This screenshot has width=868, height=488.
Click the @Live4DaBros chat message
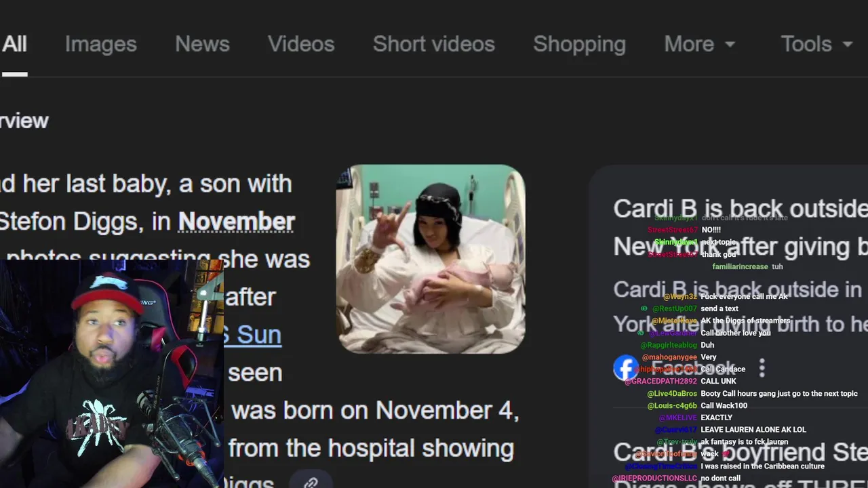[752, 394]
